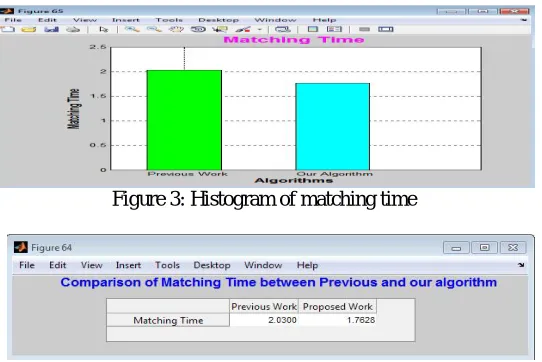Open Tools menu in Figure 64
The width and height of the screenshot is (542, 362).
click(167, 265)
